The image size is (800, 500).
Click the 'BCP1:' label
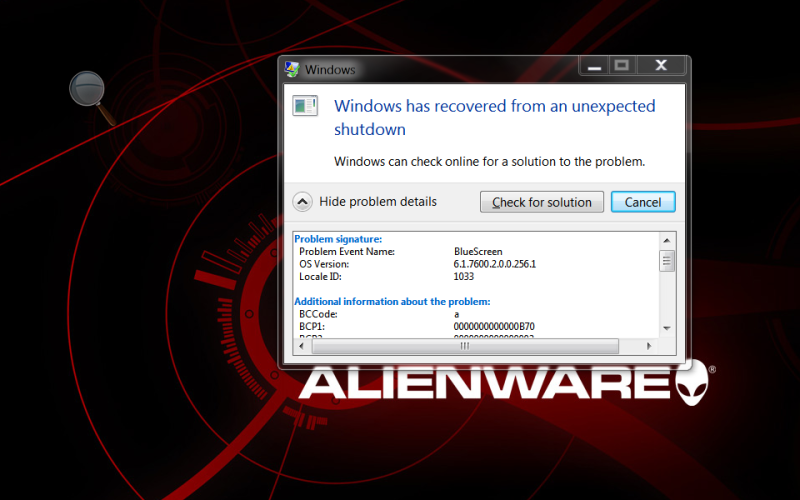[312, 327]
